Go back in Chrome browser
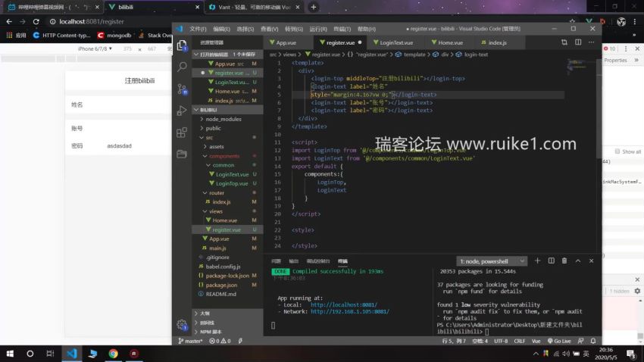Screen dimensions: 644x362 tap(9, 21)
